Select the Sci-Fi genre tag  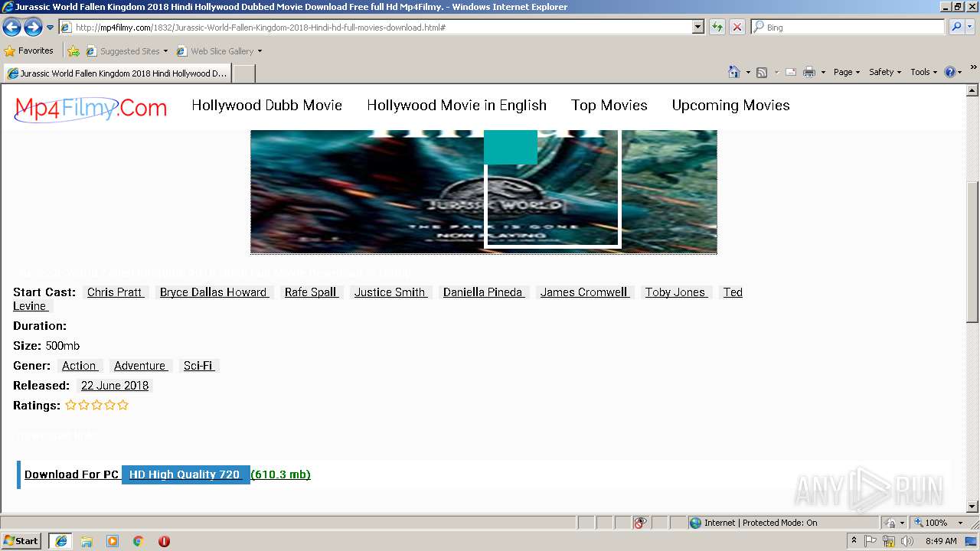(198, 366)
